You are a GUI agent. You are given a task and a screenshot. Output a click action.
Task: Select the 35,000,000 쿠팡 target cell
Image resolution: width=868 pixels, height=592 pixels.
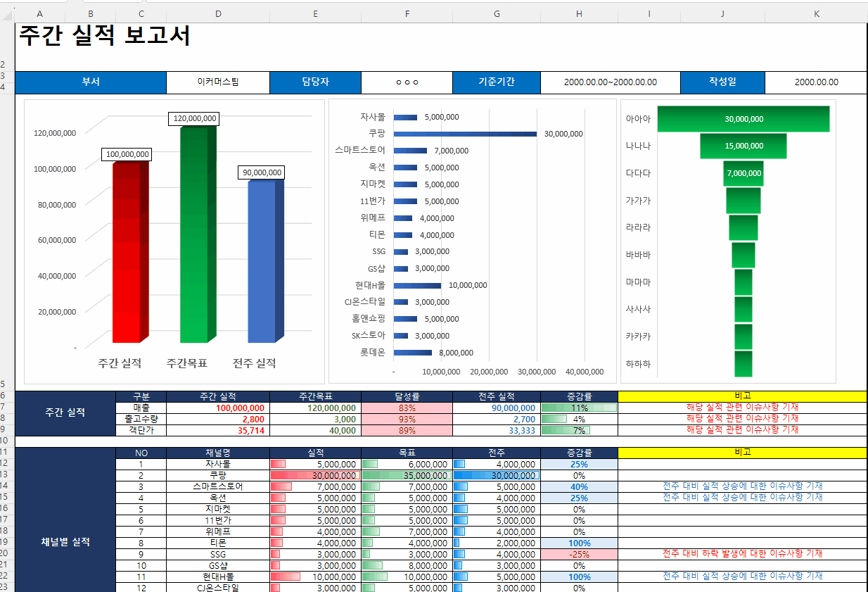[407, 475]
